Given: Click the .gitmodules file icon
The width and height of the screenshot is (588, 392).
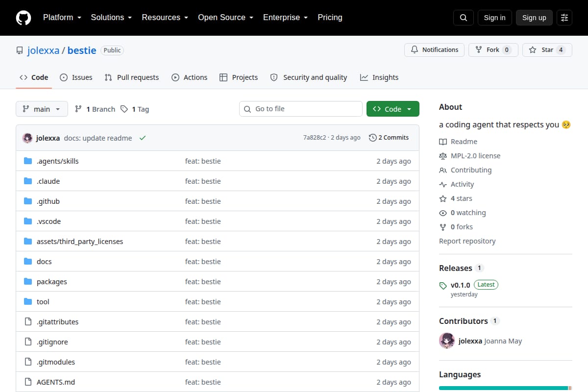Looking at the screenshot, I should click(x=28, y=362).
